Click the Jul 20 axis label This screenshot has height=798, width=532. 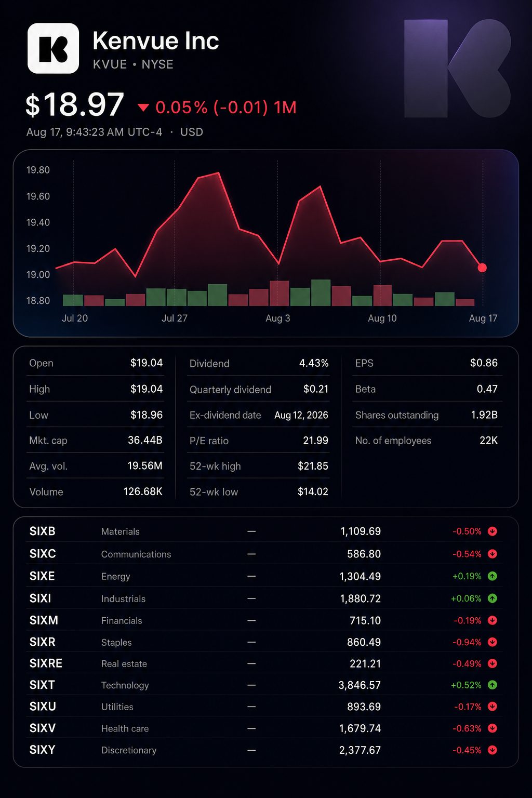[x=75, y=318]
